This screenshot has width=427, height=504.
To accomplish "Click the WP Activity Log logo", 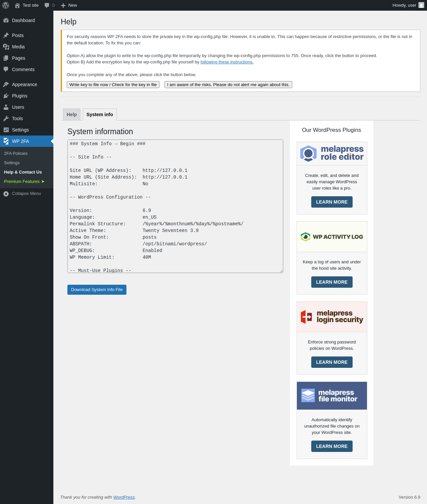I will point(332,237).
